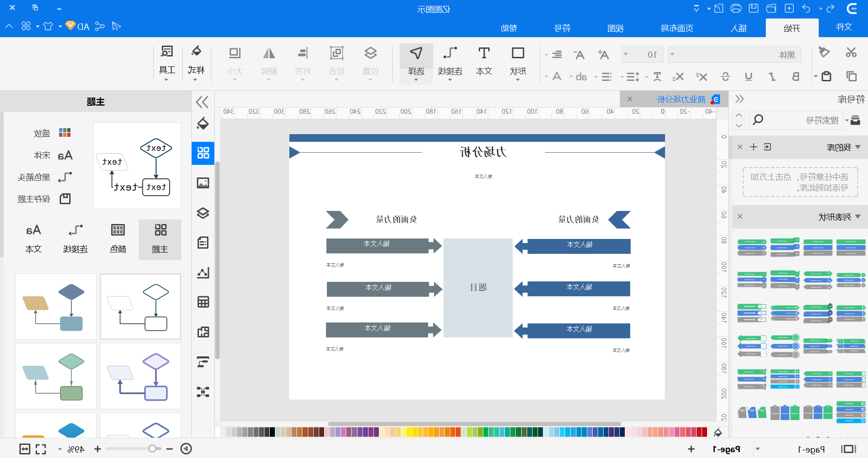Select the 文本 text tool
This screenshot has width=868, height=458.
(484, 62)
